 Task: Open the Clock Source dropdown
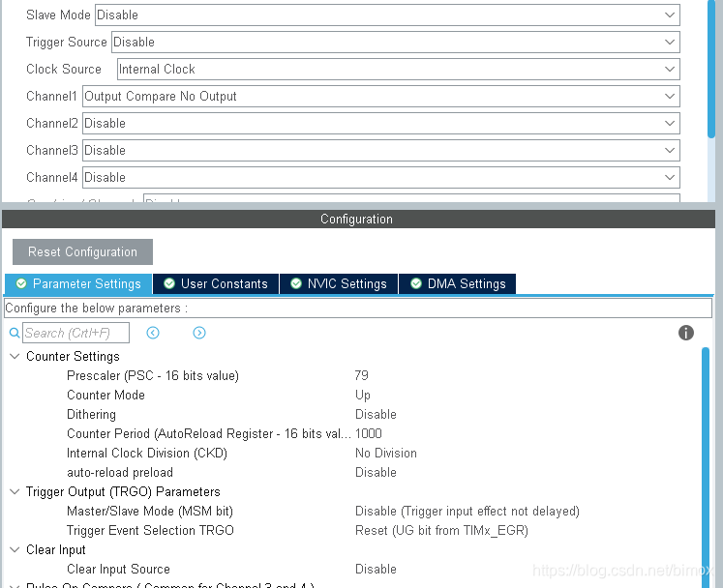tap(399, 69)
